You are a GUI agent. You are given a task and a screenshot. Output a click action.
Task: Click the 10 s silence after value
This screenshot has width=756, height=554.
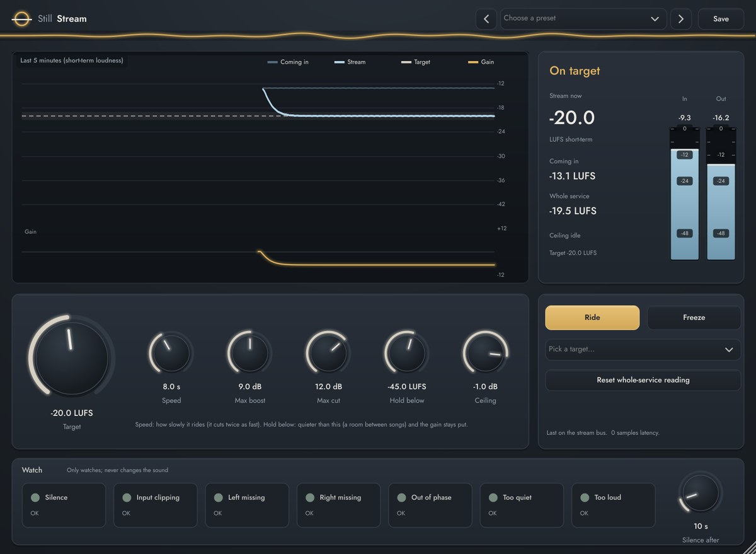click(x=701, y=526)
